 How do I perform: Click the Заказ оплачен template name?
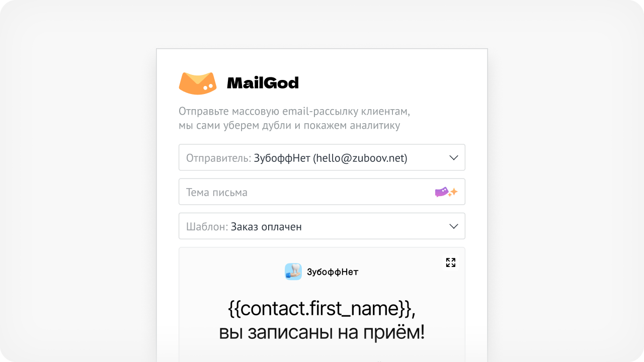[x=266, y=227]
